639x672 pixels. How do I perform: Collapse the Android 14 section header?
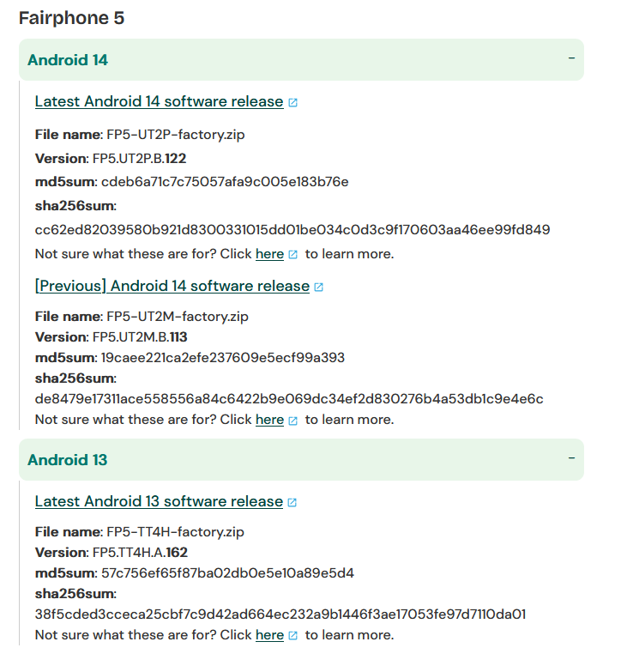click(301, 59)
